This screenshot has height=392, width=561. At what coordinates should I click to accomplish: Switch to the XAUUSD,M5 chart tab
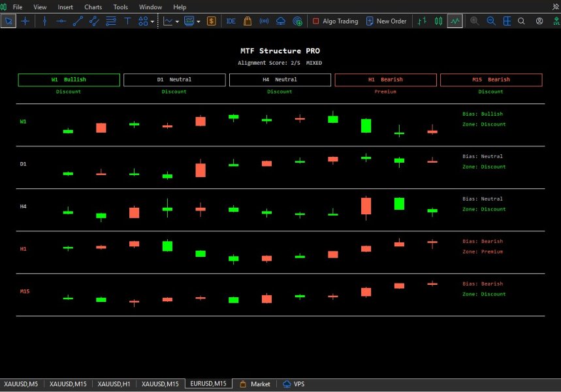pos(21,384)
